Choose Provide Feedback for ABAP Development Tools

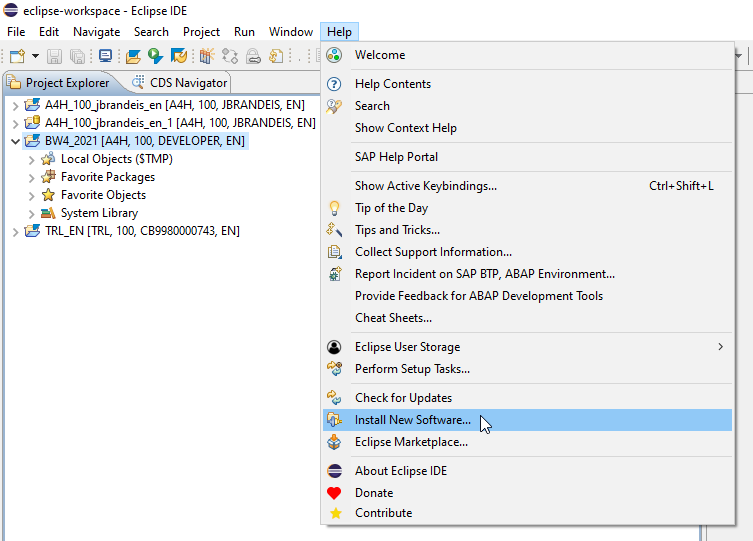point(527,296)
